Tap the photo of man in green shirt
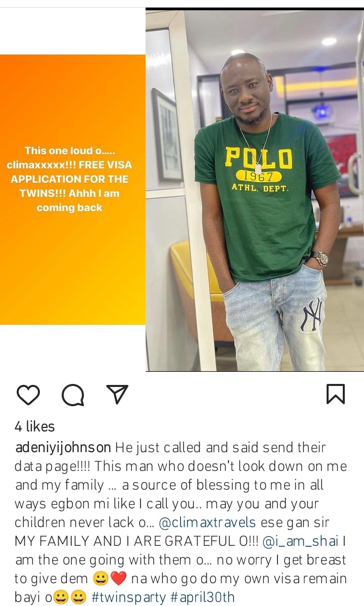Image resolution: width=364 pixels, height=606 pixels. point(255,190)
